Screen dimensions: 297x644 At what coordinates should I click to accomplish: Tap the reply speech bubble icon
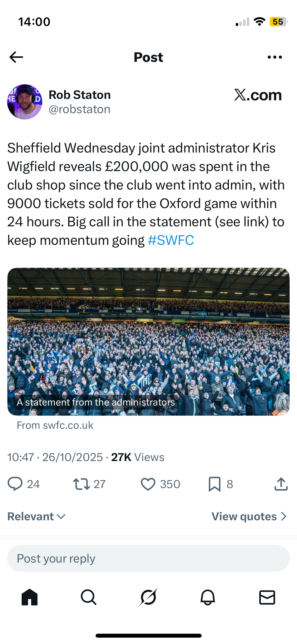tap(15, 484)
